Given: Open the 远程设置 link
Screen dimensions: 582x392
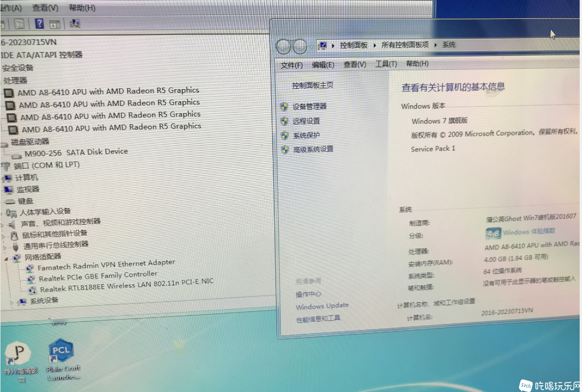Looking at the screenshot, I should pyautogui.click(x=307, y=121).
